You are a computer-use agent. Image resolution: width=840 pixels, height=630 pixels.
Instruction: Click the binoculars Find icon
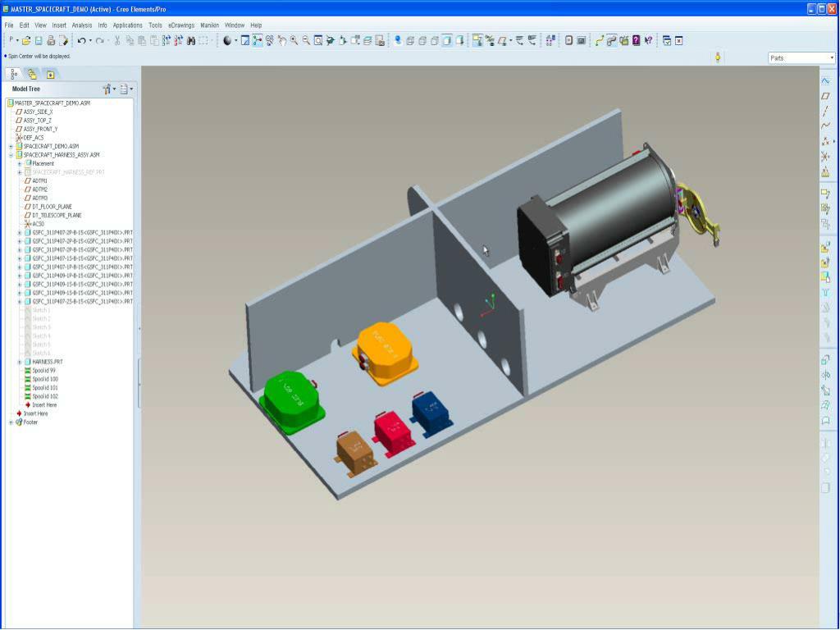191,40
